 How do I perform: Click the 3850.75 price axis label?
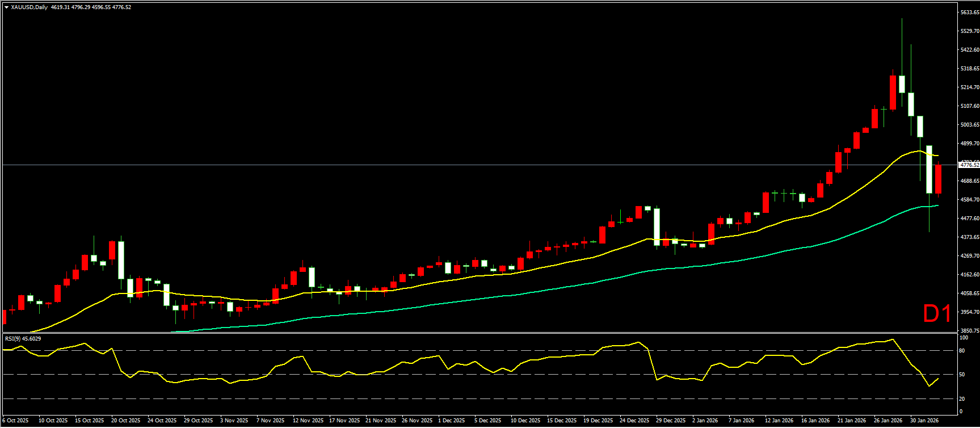coord(969,330)
